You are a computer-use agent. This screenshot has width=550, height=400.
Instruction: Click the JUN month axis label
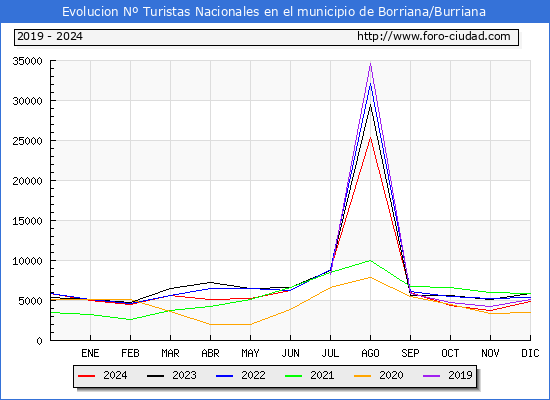point(290,353)
